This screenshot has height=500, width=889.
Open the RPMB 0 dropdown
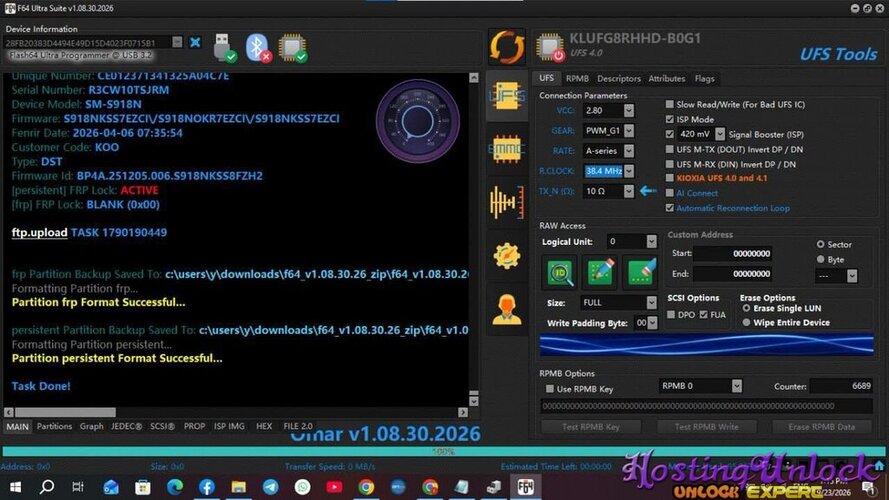[736, 386]
